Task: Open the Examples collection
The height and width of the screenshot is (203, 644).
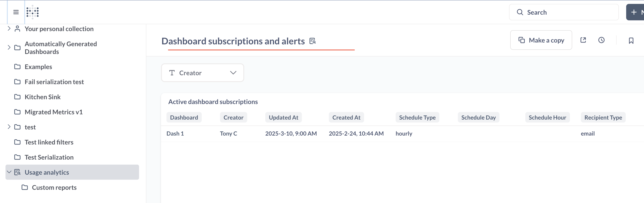Action: pyautogui.click(x=38, y=67)
